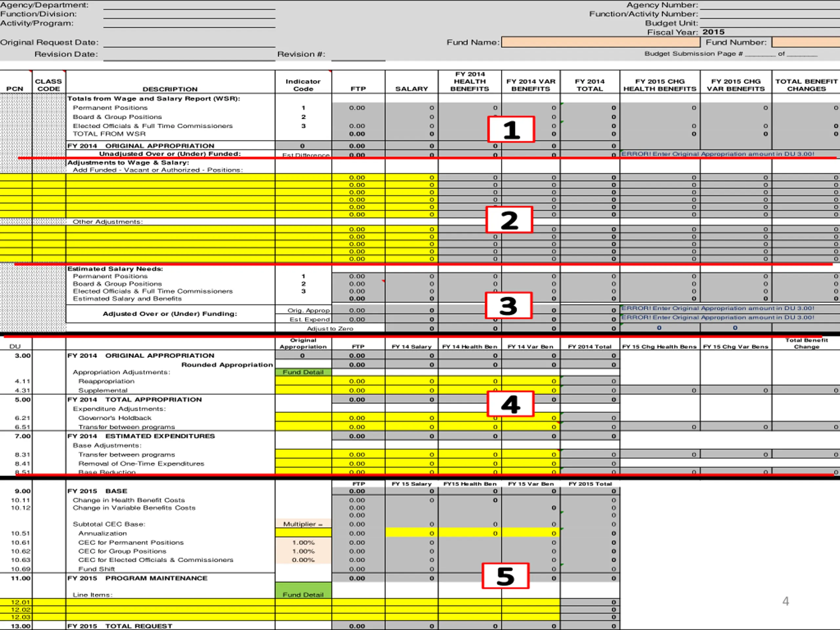
Task: Select the Fiscal Year 2015 value
Action: pyautogui.click(x=713, y=32)
